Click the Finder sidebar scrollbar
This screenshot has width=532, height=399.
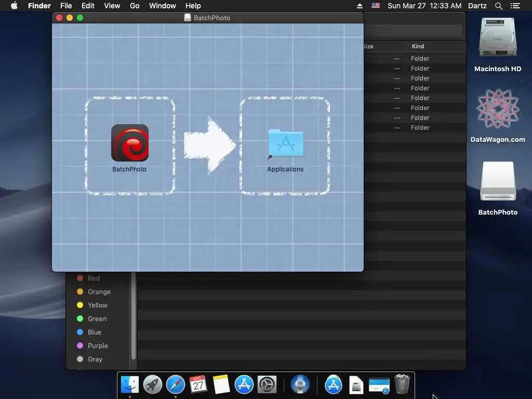pos(134,315)
